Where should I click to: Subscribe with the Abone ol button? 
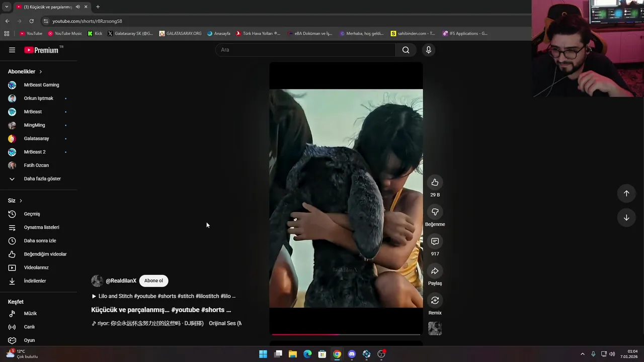[x=153, y=281]
